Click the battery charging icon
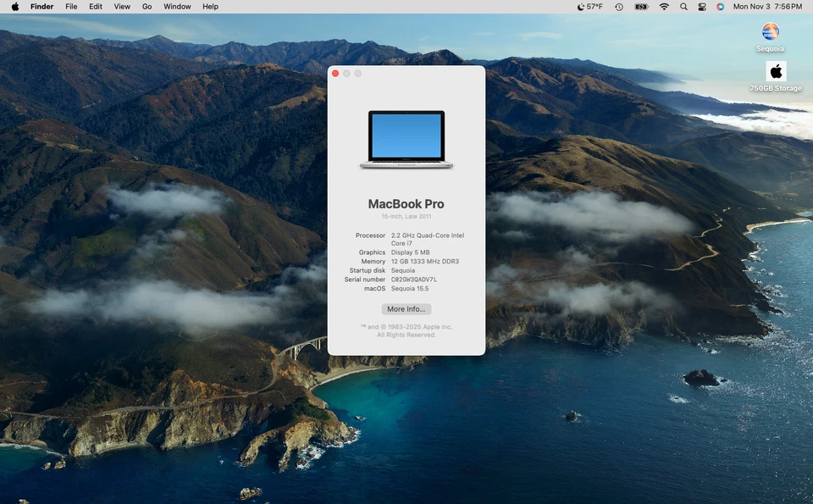Image resolution: width=813 pixels, height=504 pixels. pyautogui.click(x=641, y=7)
